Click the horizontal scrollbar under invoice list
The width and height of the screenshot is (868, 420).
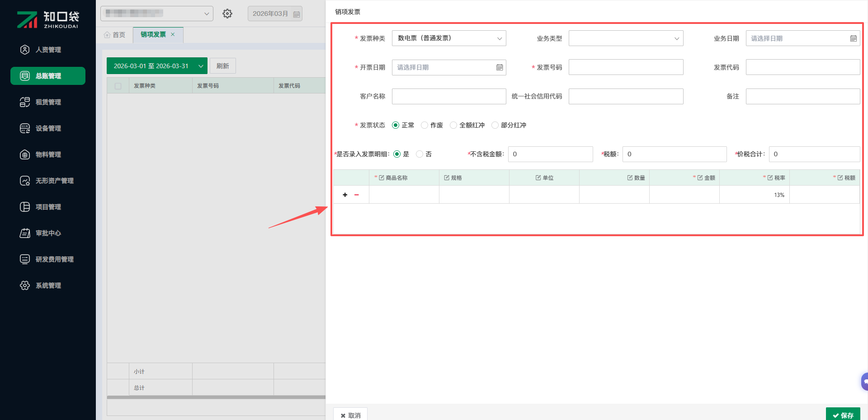(216, 397)
